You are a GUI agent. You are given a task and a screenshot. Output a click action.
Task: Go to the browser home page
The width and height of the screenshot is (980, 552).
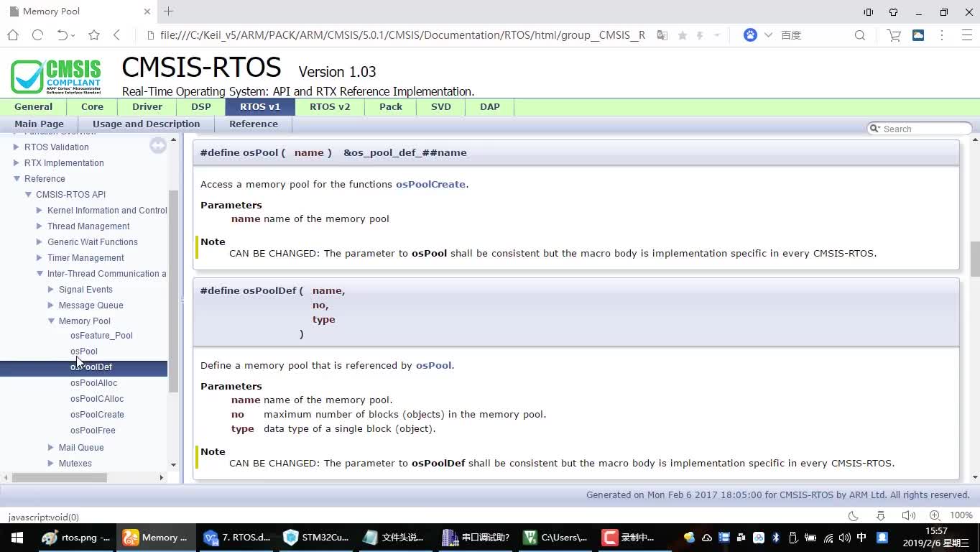click(x=13, y=35)
